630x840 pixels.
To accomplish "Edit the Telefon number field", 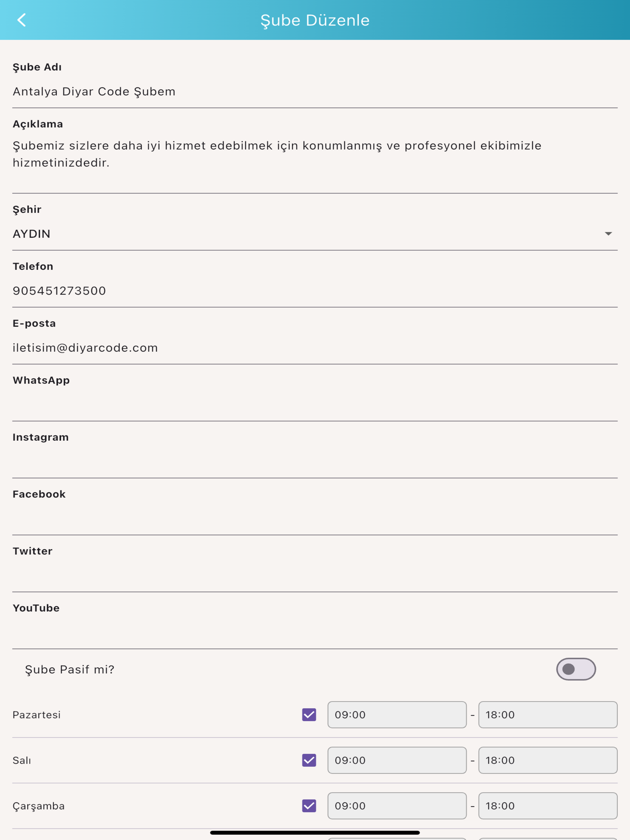I will coord(315,291).
